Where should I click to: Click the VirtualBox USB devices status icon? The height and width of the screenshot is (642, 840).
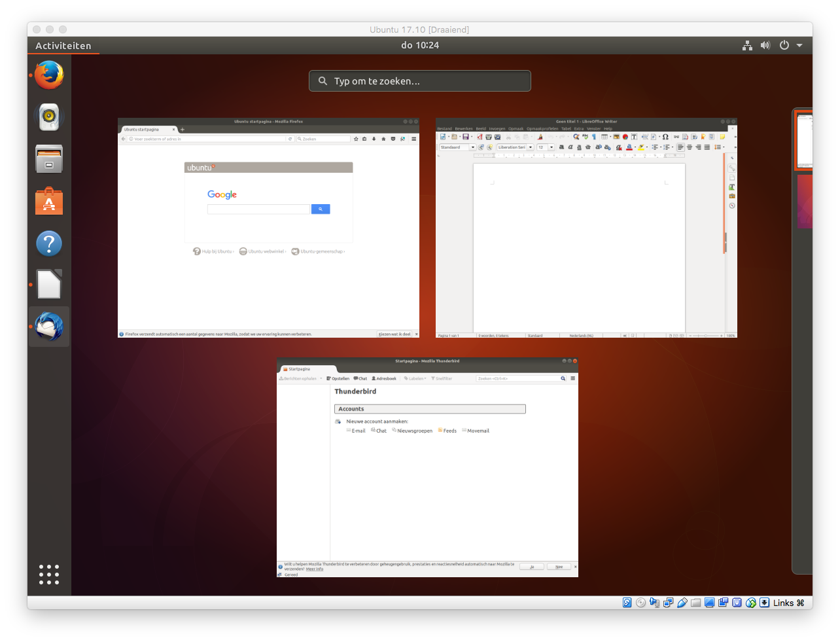click(x=682, y=603)
